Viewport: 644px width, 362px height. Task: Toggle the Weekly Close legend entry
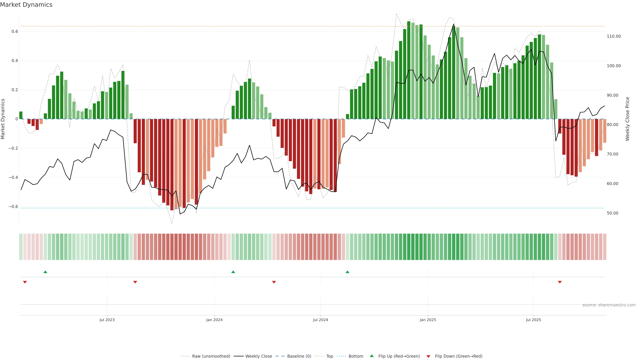click(x=258, y=356)
